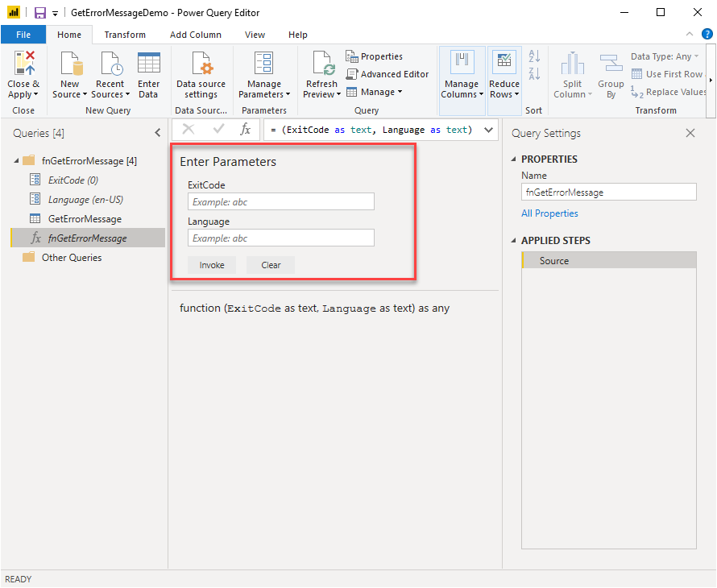The height and width of the screenshot is (588, 717).
Task: Open the Help question mark icon
Action: (707, 34)
